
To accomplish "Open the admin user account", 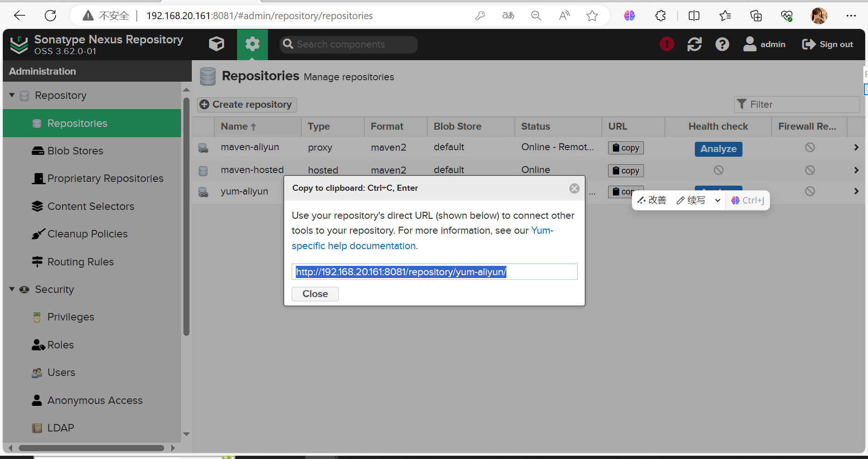I will tap(764, 44).
